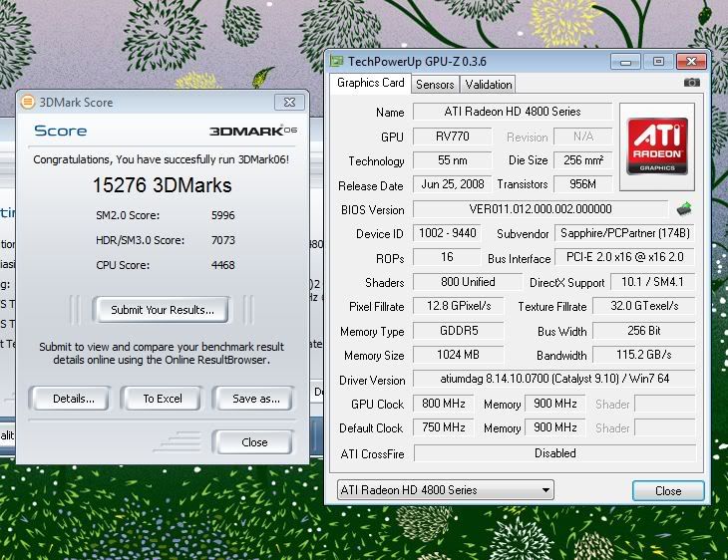
Task: Click the Congratulations message text in 3DMark
Action: coord(162,159)
